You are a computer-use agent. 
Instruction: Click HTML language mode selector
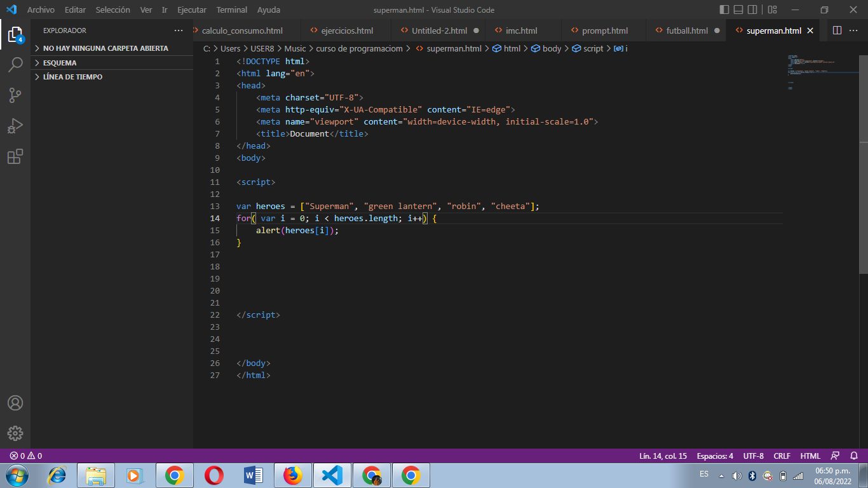810,456
